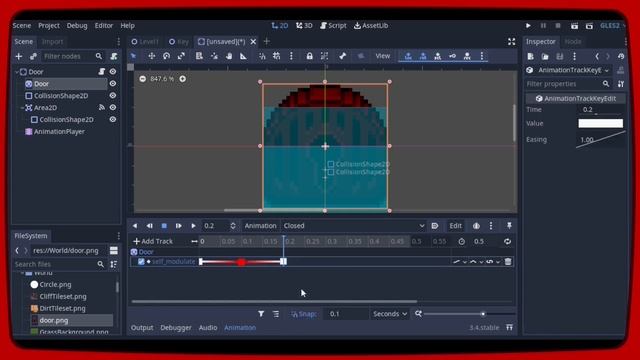Screen dimensions: 640x360
Task: Collapse the root Door tree node
Action: pyautogui.click(x=17, y=72)
